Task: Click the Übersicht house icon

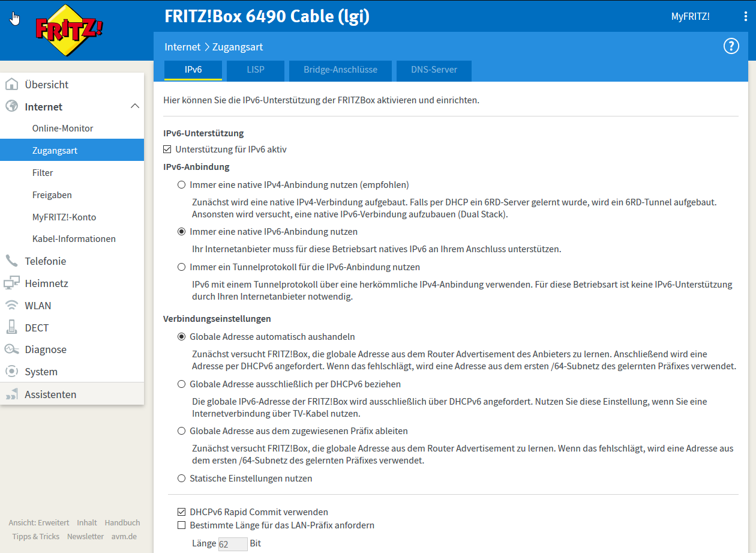Action: 11,85
